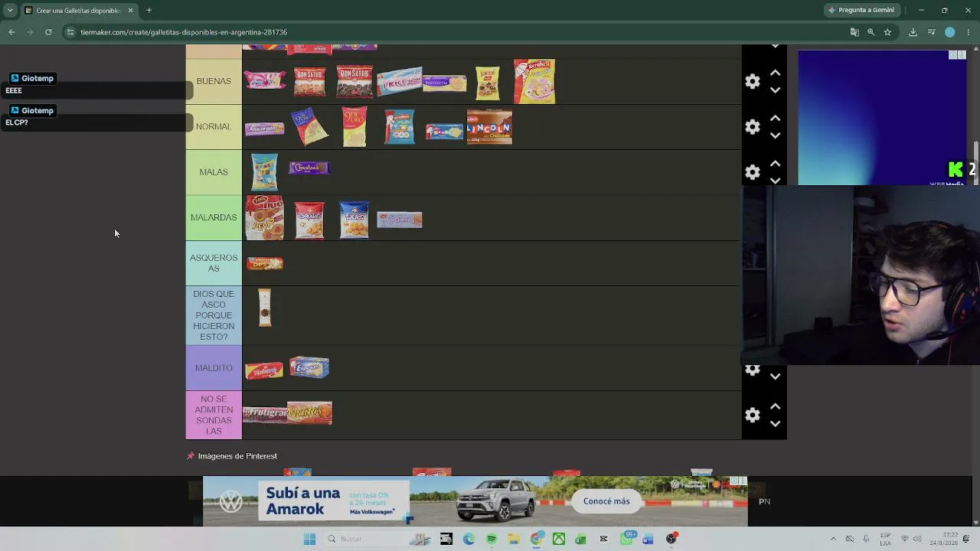Close the Crear una Galletitas tab
The width and height of the screenshot is (980, 551).
click(x=130, y=11)
